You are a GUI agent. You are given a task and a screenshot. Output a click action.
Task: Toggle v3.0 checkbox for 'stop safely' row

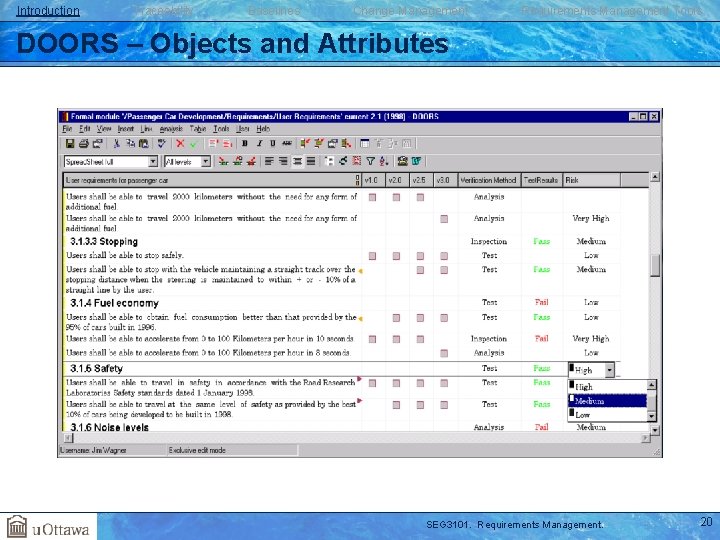point(444,256)
